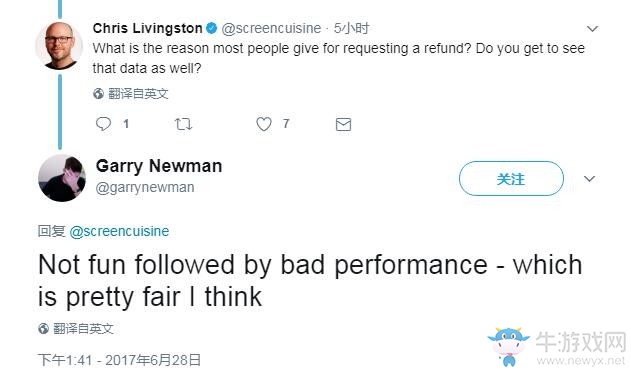
Task: View Garry Newman's avatar photo
Action: (62, 178)
